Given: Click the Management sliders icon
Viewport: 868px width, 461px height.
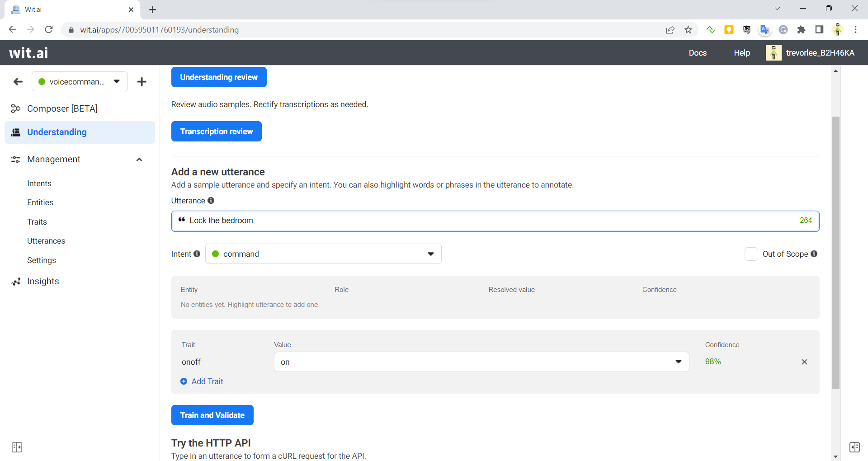Looking at the screenshot, I should click(x=16, y=160).
